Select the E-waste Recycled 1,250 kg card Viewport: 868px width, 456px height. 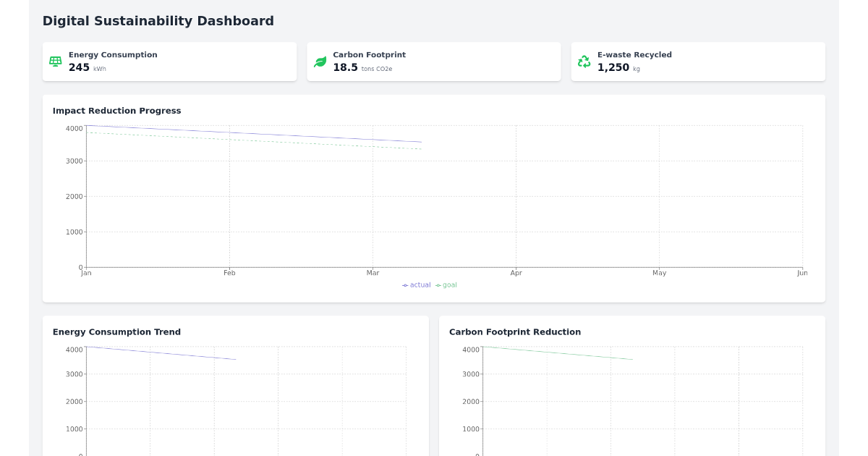[x=698, y=62]
